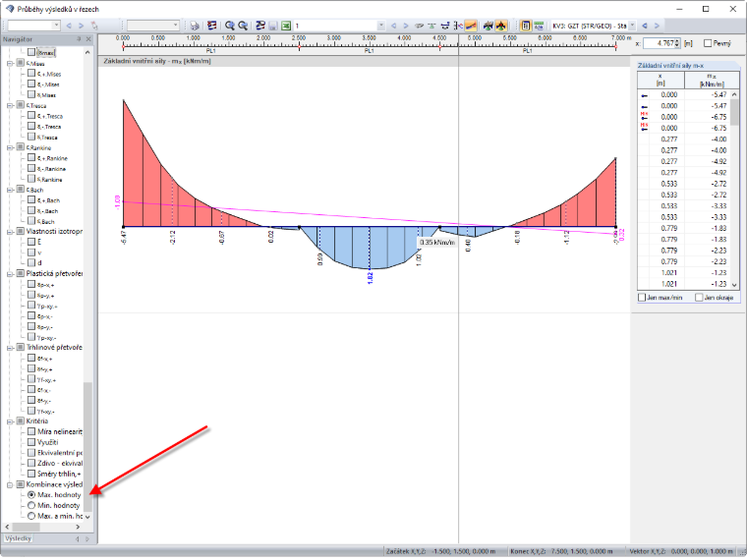
Task: Open the load case KV3 dropdown
Action: tap(632, 26)
